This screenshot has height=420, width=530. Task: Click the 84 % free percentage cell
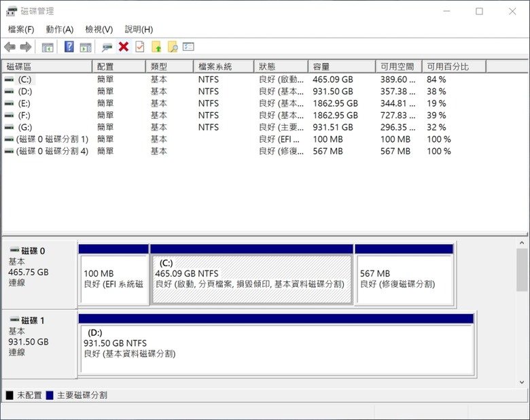[x=436, y=80]
